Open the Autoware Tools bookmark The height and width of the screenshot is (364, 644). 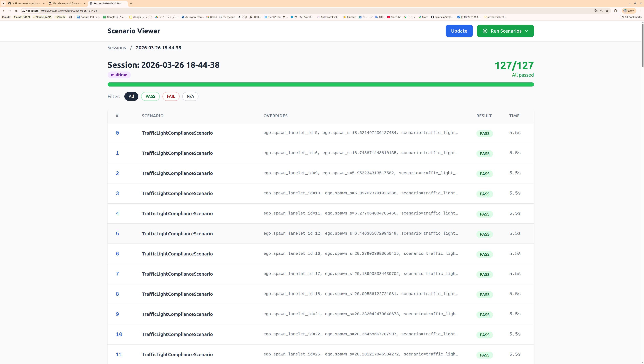[192, 17]
